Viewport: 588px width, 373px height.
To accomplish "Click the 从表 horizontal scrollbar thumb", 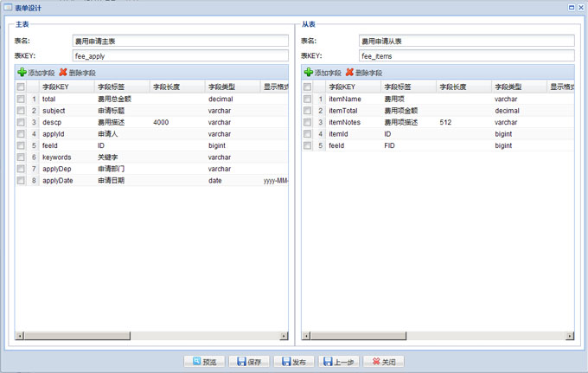I will click(x=358, y=336).
